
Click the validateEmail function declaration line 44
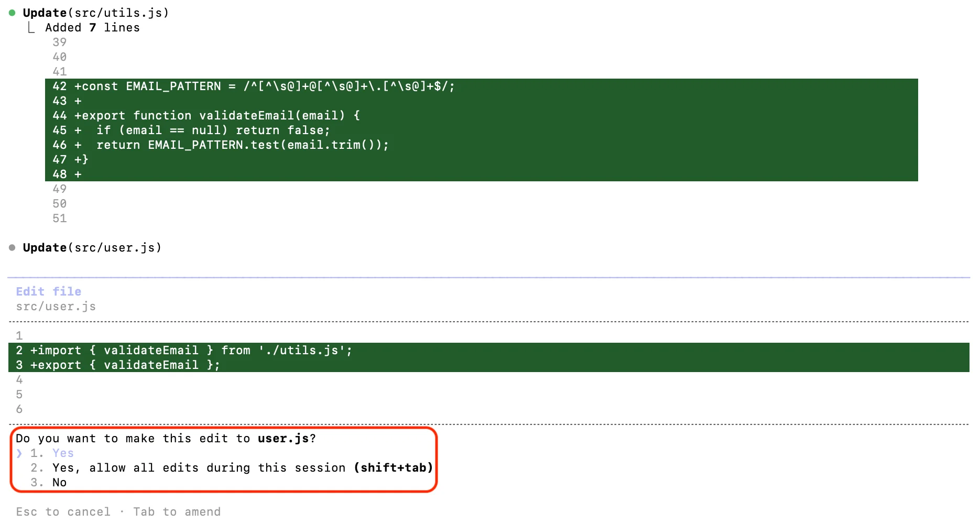(x=217, y=116)
